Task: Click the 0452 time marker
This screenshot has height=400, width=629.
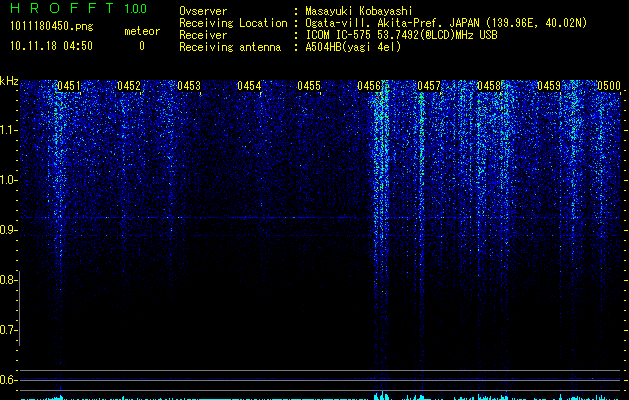Action: point(129,86)
